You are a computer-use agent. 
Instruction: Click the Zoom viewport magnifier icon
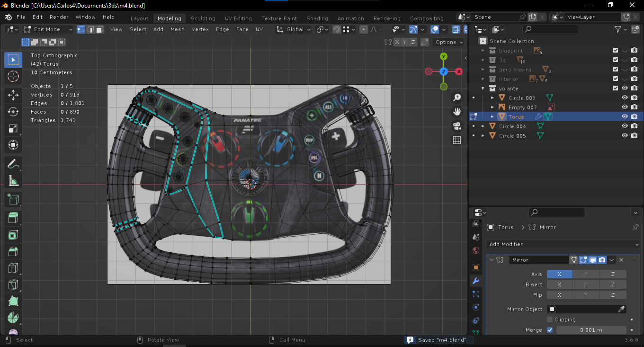click(457, 98)
